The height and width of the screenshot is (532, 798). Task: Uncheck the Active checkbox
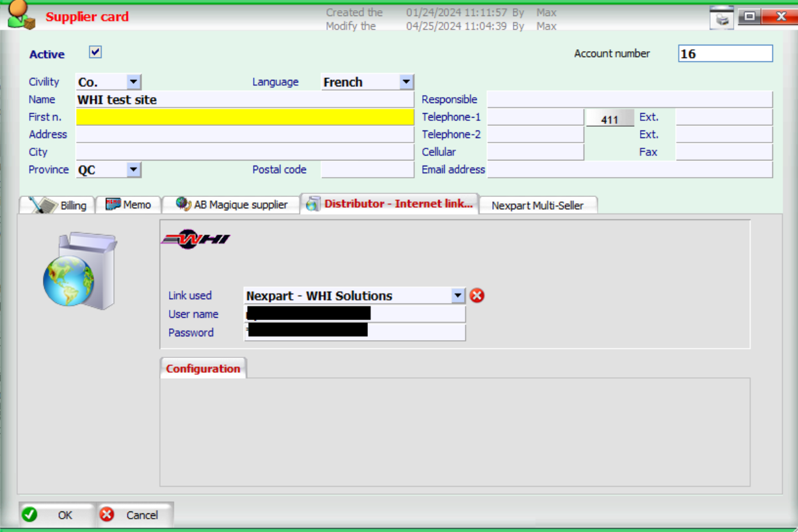pos(95,52)
